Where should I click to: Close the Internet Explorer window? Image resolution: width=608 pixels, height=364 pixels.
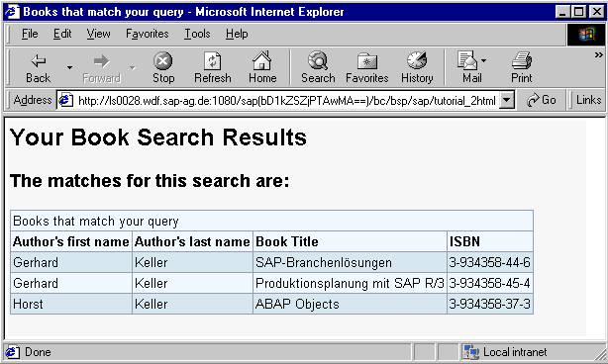click(x=596, y=12)
